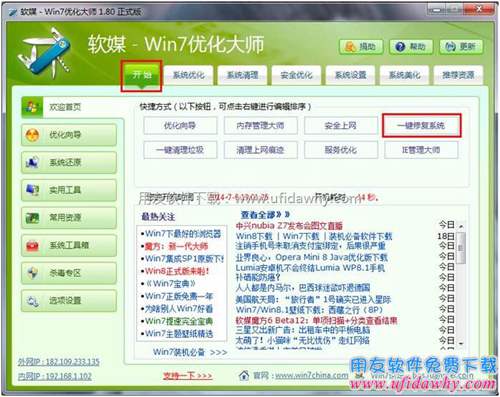The width and height of the screenshot is (500, 397).
Task: Open the Win7/Win8.1壁纸下载 link
Action: pyautogui.click(x=309, y=310)
